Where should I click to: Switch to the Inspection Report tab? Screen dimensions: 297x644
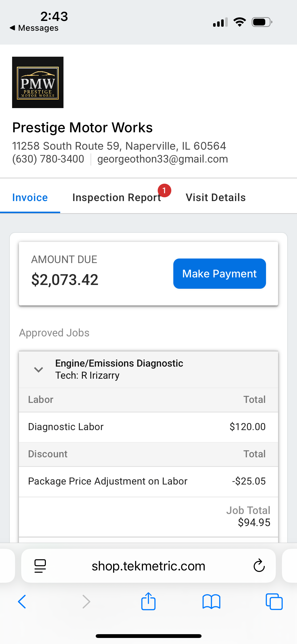click(x=117, y=198)
